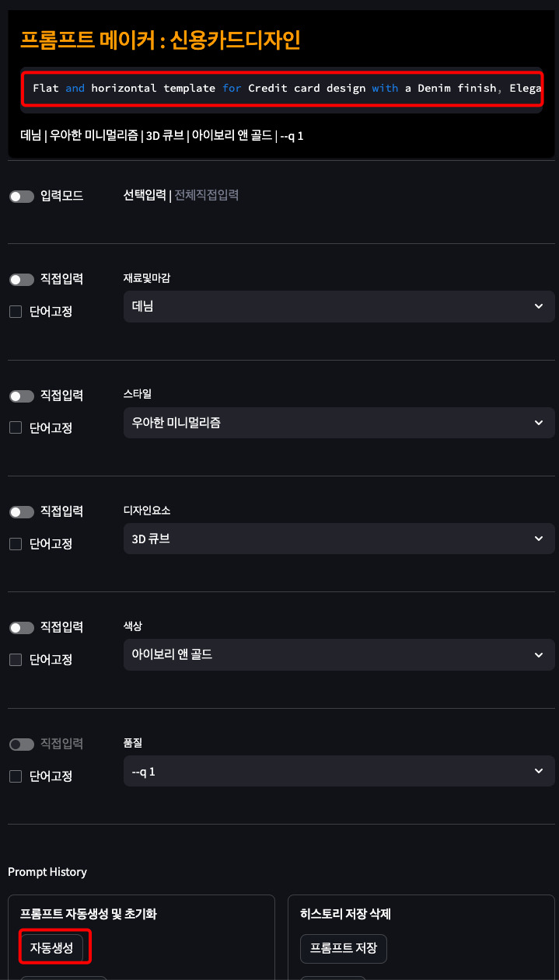Toggle the 입력모드 switch

22,197
